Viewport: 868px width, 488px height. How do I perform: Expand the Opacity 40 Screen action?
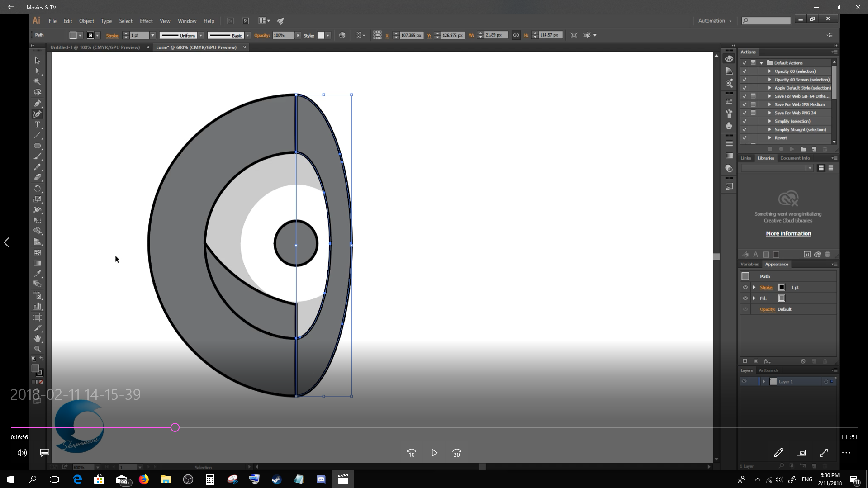point(770,80)
